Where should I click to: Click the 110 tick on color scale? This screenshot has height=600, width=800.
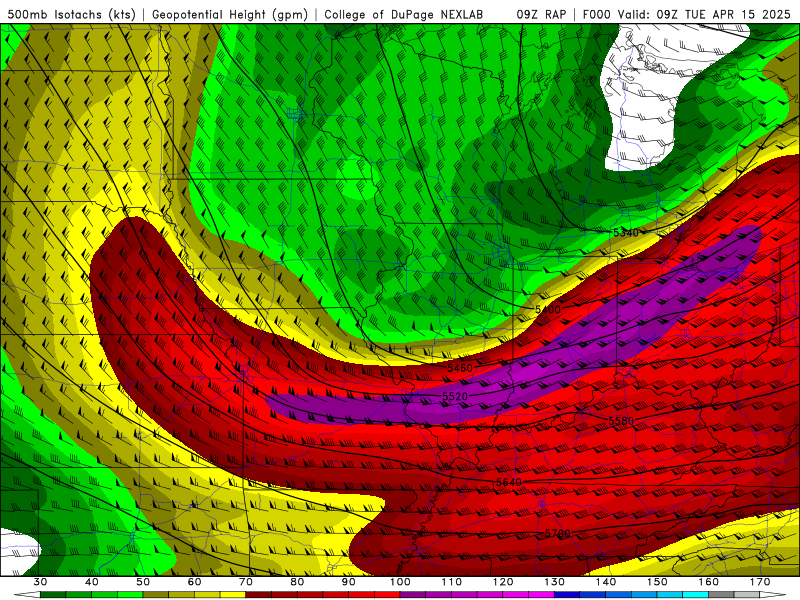pyautogui.click(x=452, y=582)
